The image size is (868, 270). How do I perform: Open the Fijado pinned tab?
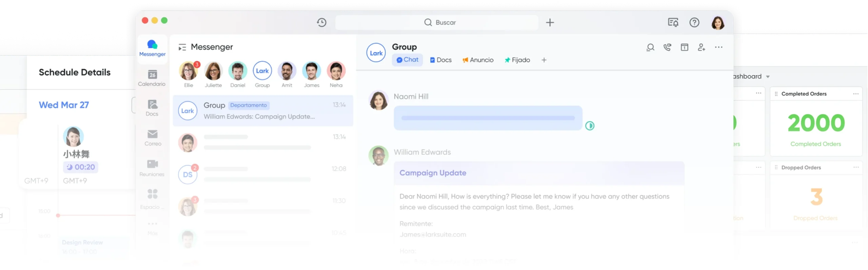pos(517,60)
